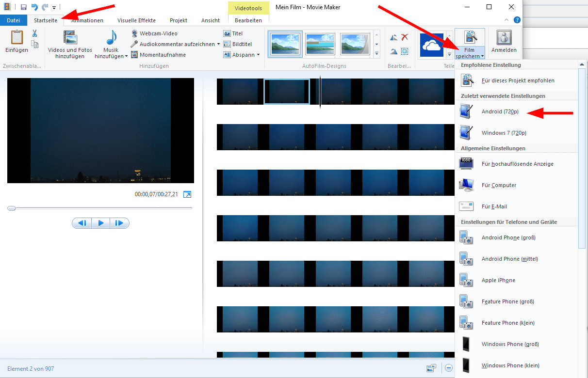Open the Visuelle Effekte tab

[136, 20]
